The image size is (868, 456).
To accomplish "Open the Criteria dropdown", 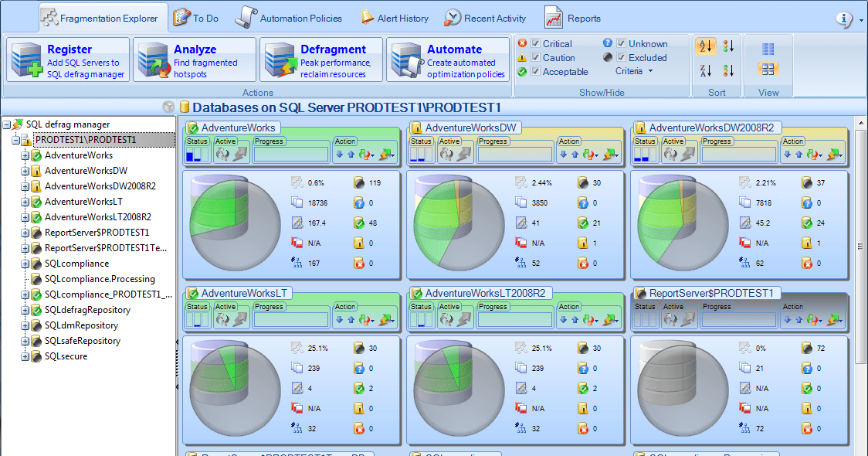I will (634, 72).
